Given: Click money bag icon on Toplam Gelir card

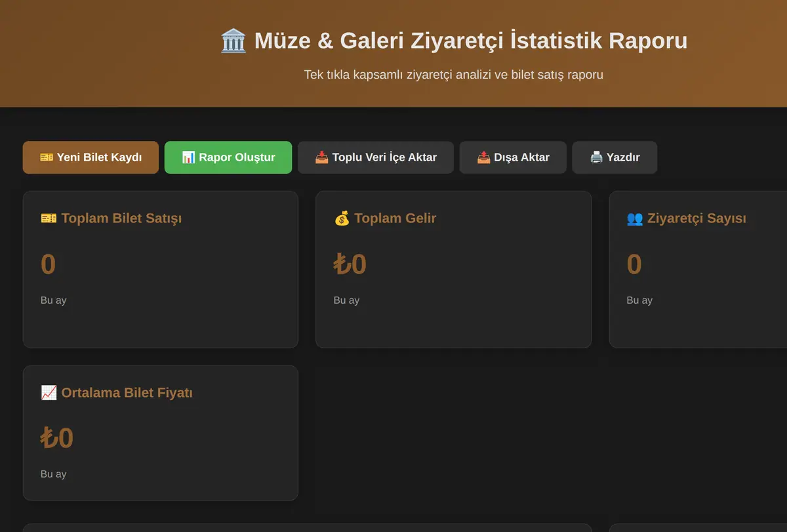Looking at the screenshot, I should coord(342,218).
